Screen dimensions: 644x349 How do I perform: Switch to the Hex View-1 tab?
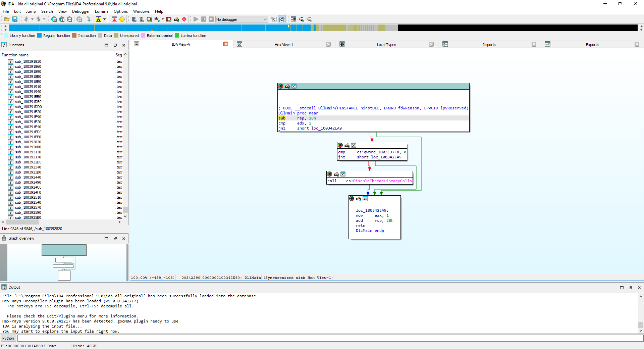pos(284,44)
